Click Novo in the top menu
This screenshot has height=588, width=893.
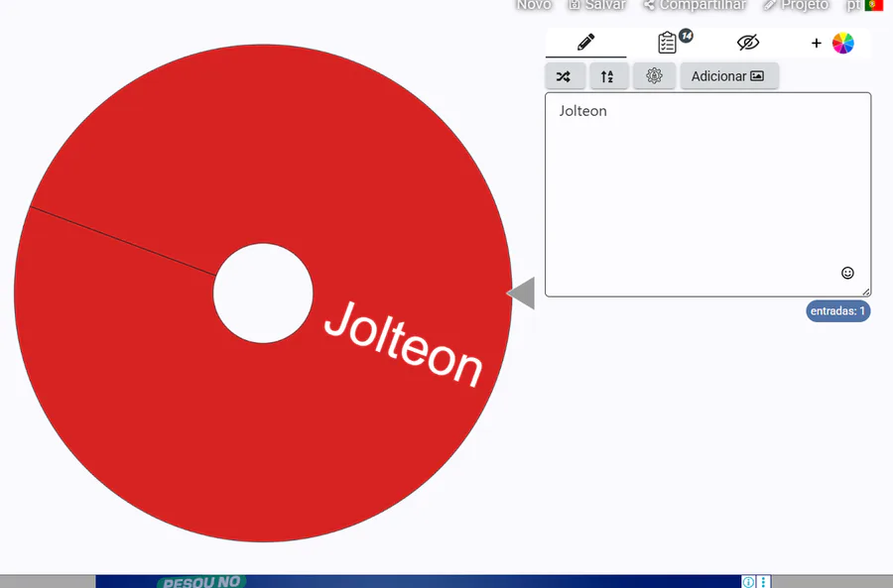(x=534, y=5)
